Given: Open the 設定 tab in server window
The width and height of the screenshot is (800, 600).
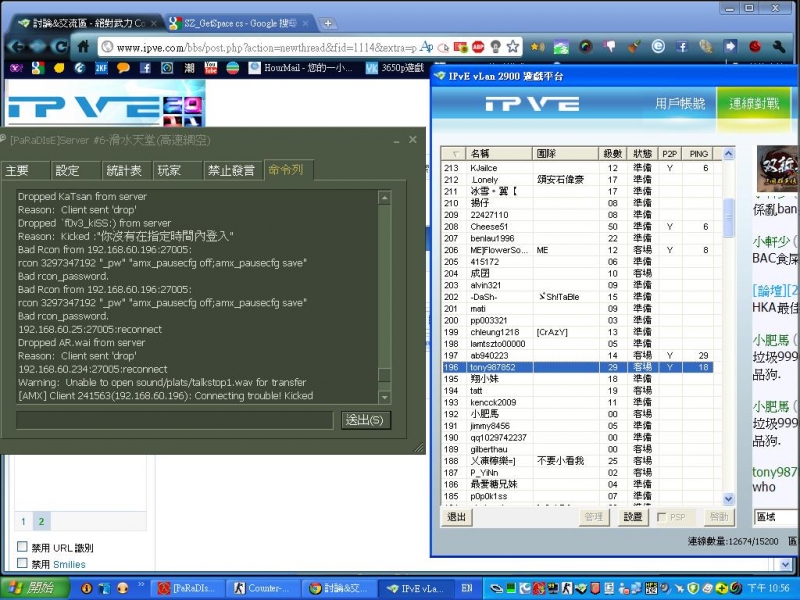Looking at the screenshot, I should click(x=76, y=170).
